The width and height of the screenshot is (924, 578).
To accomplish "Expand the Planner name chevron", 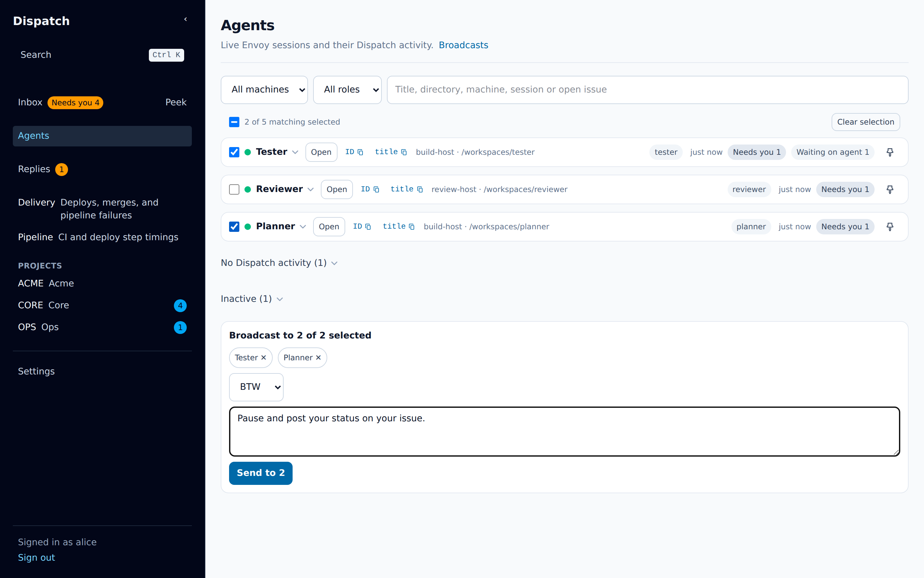I will pyautogui.click(x=303, y=226).
